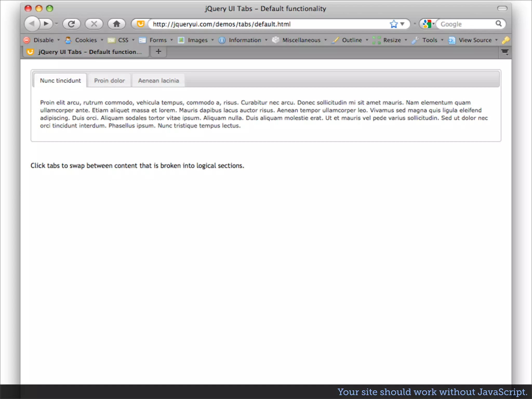Open the list-all-tabs button

505,52
